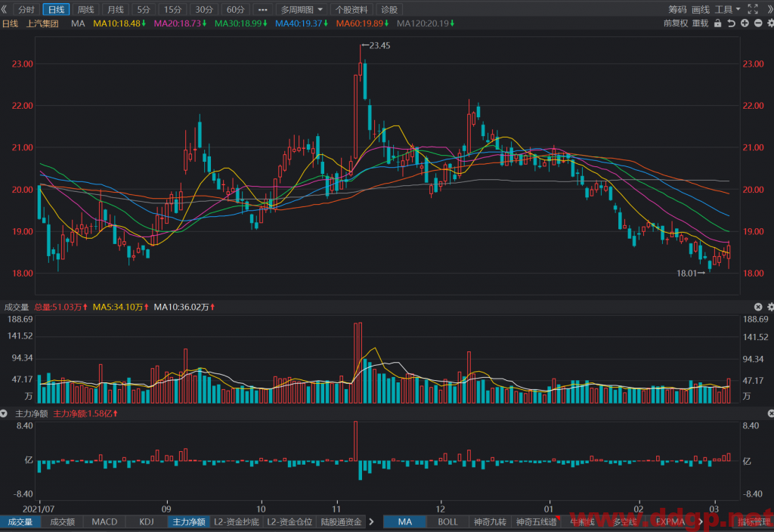Screen dimensions: 774x532
Task: Click the MA20:18.73 magenta legend label
Action: pyautogui.click(x=180, y=23)
